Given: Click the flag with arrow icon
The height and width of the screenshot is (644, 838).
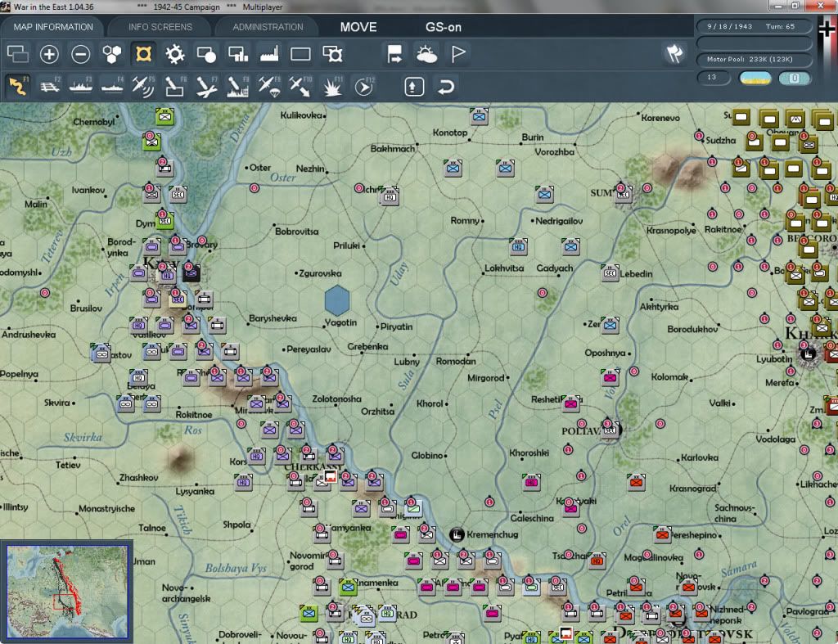Looking at the screenshot, I should [394, 54].
